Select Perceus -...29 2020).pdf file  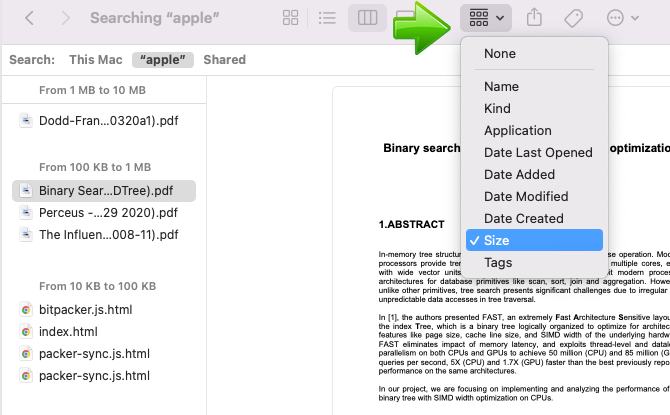(x=104, y=213)
